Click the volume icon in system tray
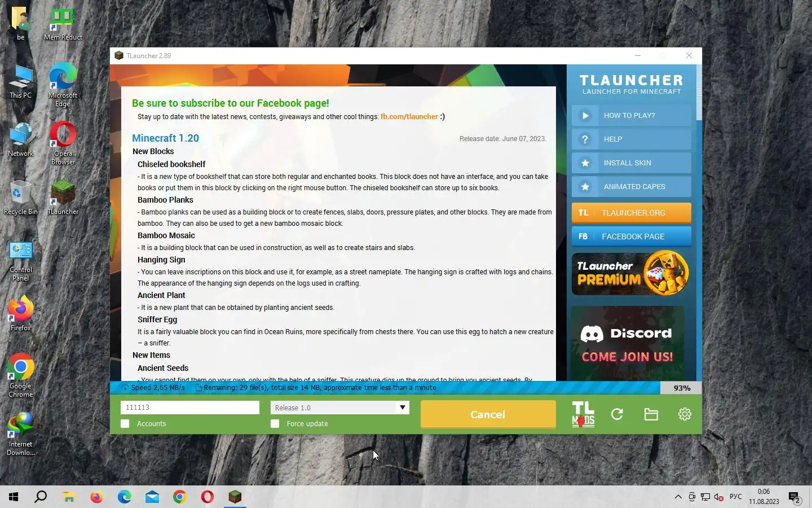 [718, 497]
